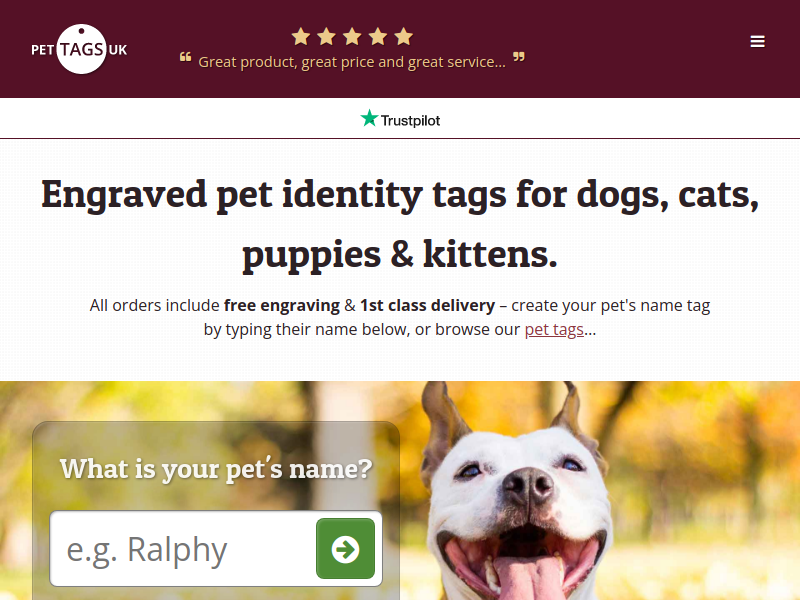
Task: Open the 'Great product, great price' review quote
Action: click(352, 62)
